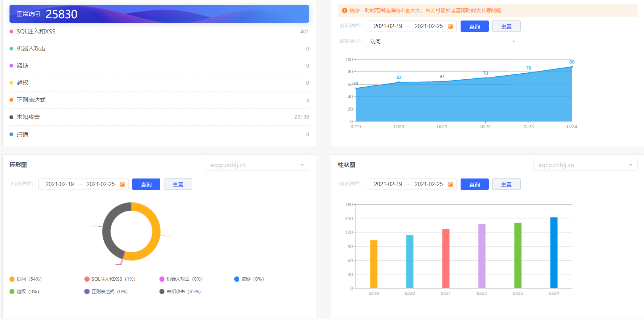
Task: Click calendar icon in donut chart date picker
Action: (x=122, y=184)
